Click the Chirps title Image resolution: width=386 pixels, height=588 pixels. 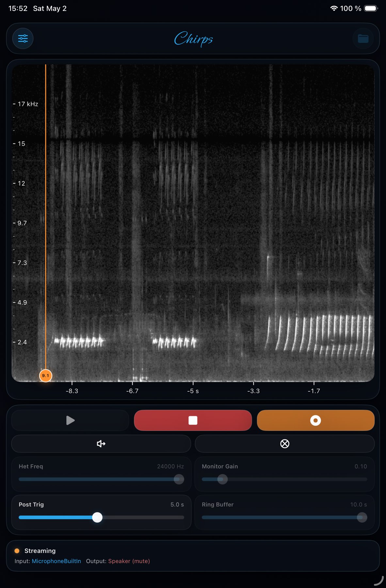(x=193, y=39)
